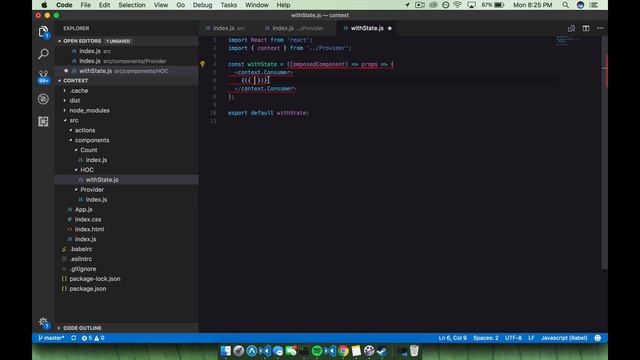
Task: Open .eslintrc file in explorer
Action: click(80, 259)
